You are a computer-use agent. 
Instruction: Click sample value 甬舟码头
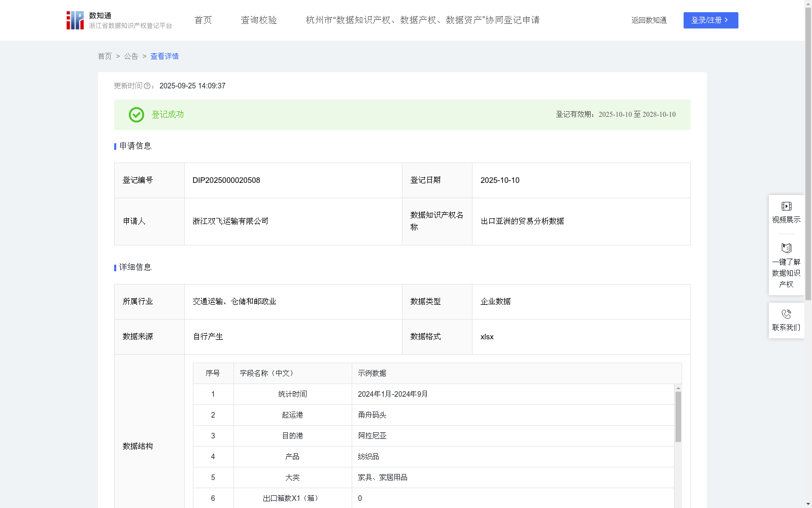(x=372, y=415)
